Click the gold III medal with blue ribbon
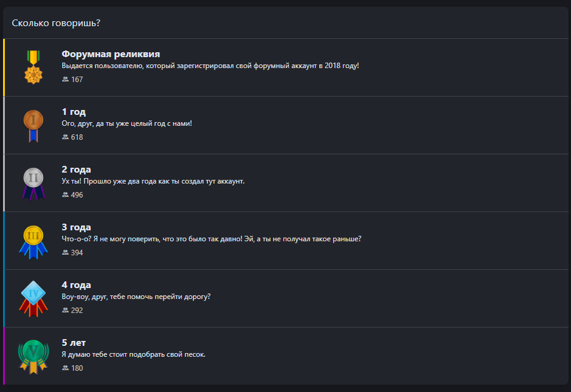Image resolution: width=571 pixels, height=392 pixels. point(33,241)
